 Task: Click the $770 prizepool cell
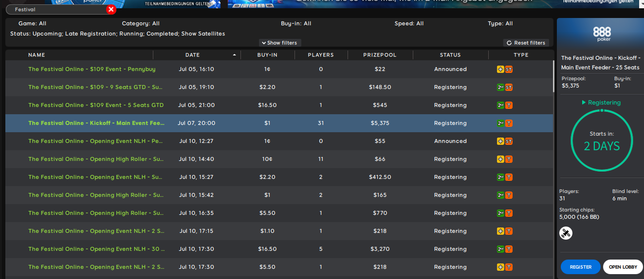380,213
